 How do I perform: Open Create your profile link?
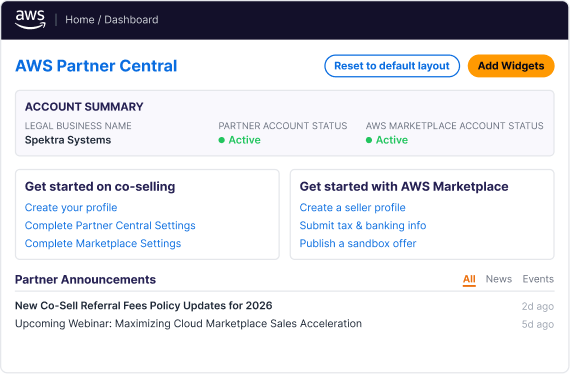71,208
